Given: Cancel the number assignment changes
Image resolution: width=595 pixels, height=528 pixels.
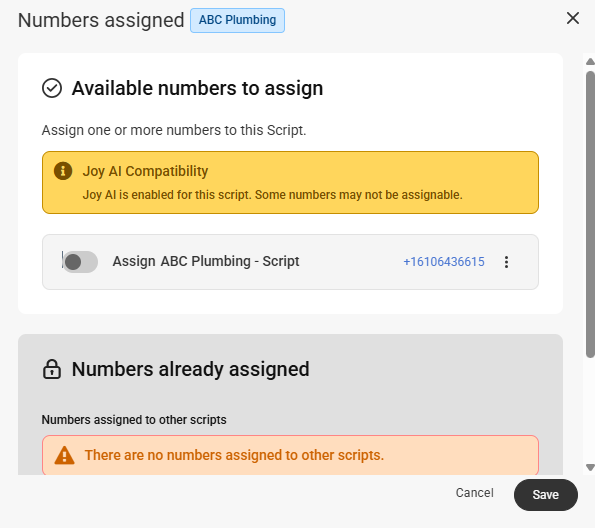Looking at the screenshot, I should click(474, 493).
